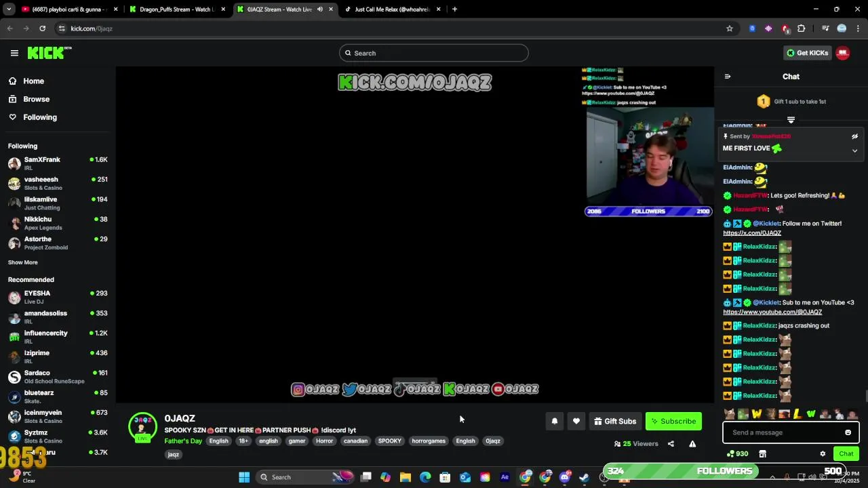Screen dimensions: 868x488
Task: View site information icon in address bar
Action: pos(62,28)
